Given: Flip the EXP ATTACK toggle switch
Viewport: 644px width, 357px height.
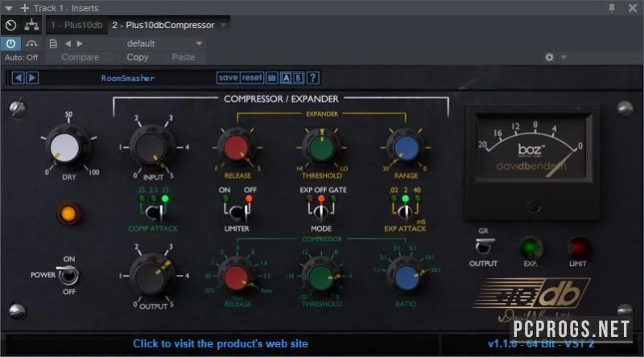Looking at the screenshot, I should tap(406, 212).
